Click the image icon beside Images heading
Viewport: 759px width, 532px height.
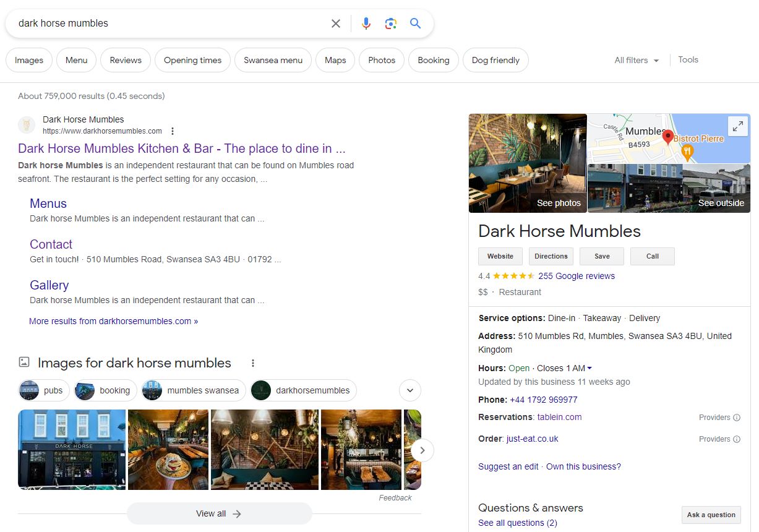[x=24, y=363]
